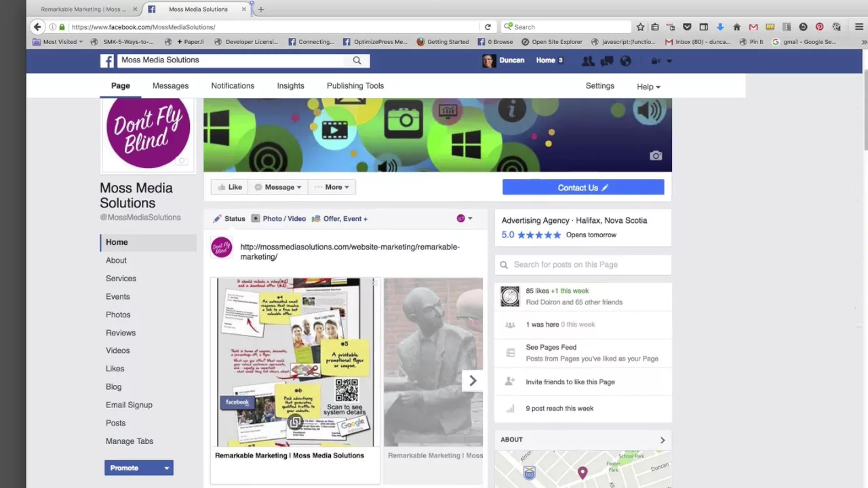Select Offer, Event + composer option
The width and height of the screenshot is (868, 488).
coord(339,219)
